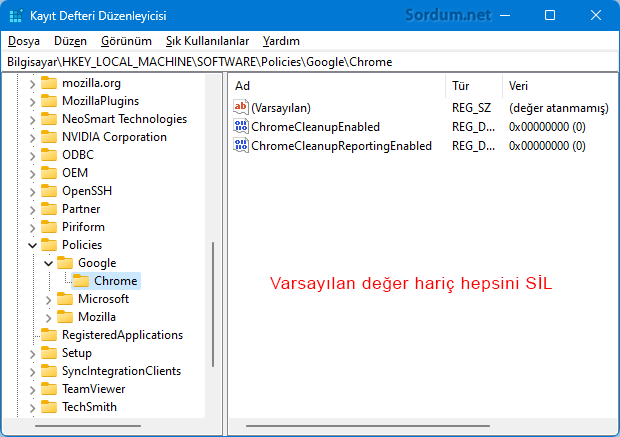The image size is (620, 437).
Task: Expand the NeoSmart Technologies key
Action: pos(32,120)
